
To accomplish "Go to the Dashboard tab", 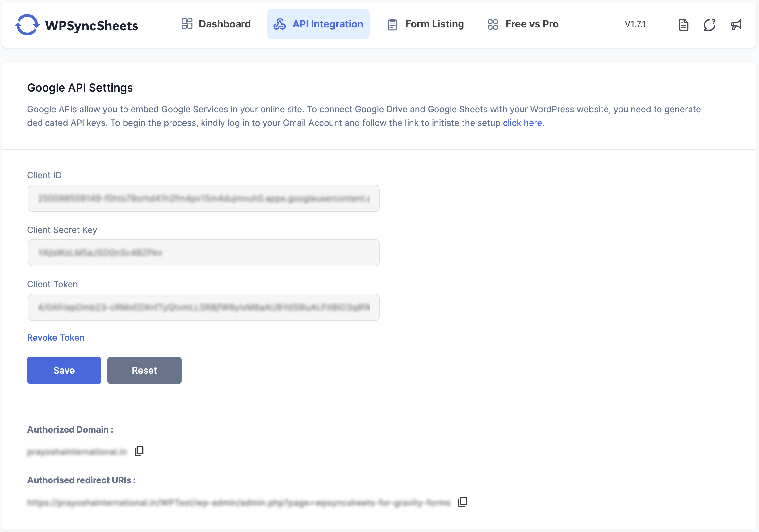I will pyautogui.click(x=225, y=24).
